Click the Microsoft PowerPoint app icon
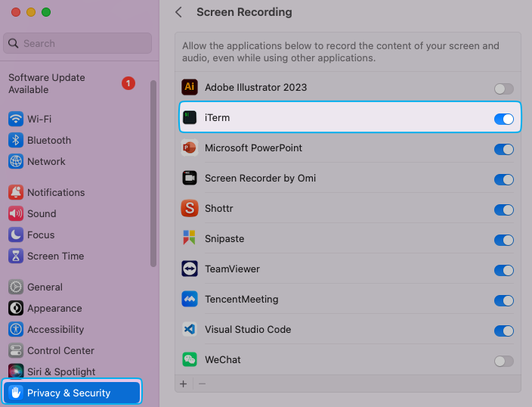Image resolution: width=532 pixels, height=407 pixels. tap(190, 148)
